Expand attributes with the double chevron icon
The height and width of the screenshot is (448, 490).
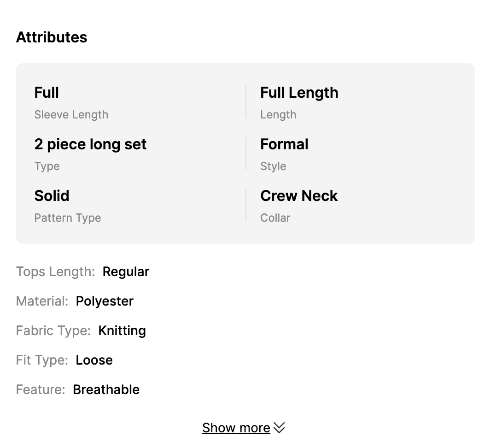coord(280,428)
